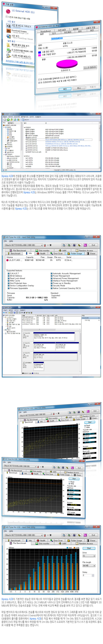Click the copy screenshot icon in HD Tune Info window
This screenshot has width=103, height=644.
(69, 245)
